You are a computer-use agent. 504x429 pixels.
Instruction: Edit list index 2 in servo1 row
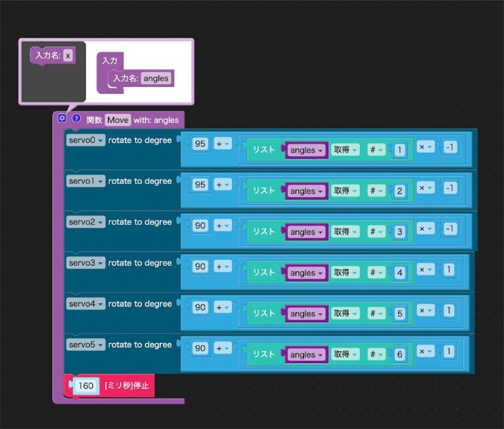tap(400, 191)
